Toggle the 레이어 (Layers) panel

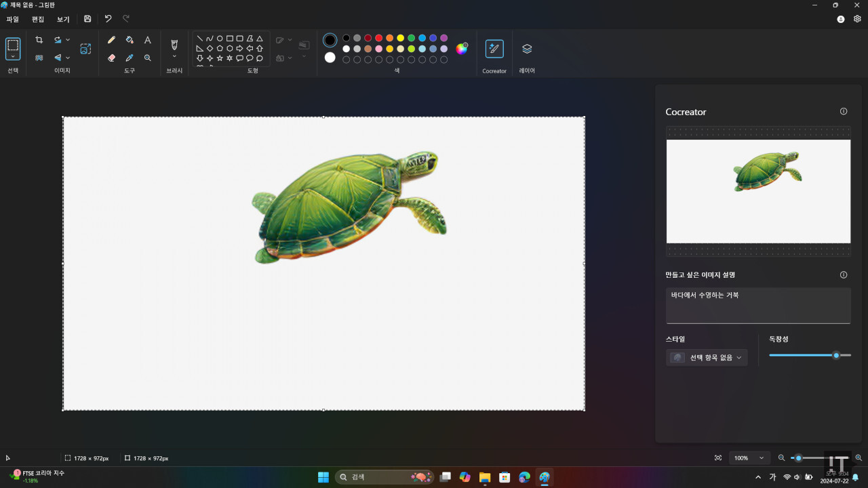coord(527,49)
